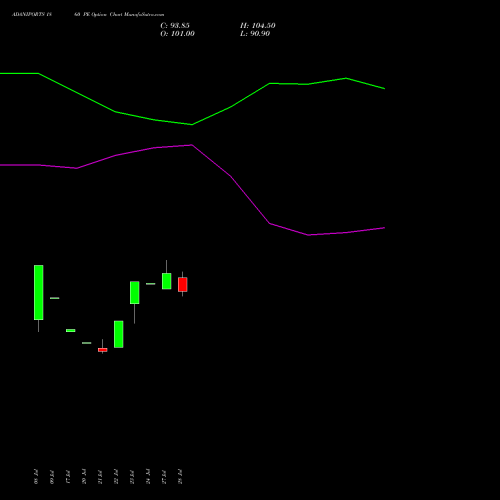Select the tall green candlestick for 08 Jul
The height and width of the screenshot is (500, 500).
[39, 293]
